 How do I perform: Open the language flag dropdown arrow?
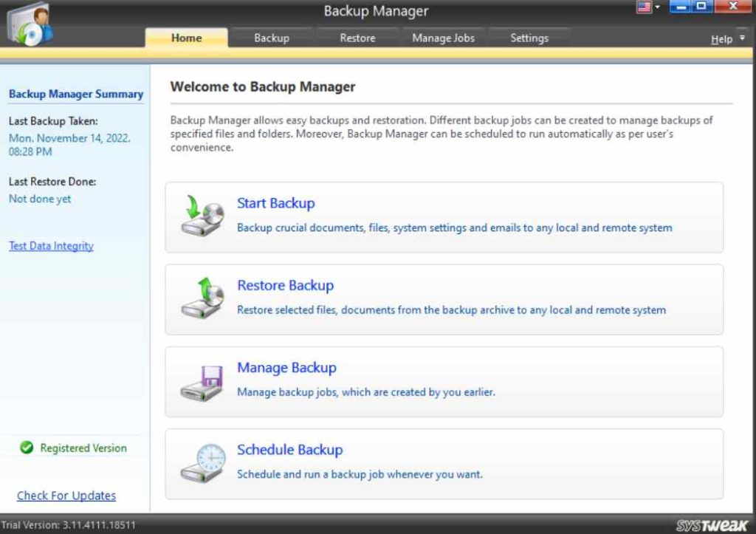pyautogui.click(x=657, y=7)
